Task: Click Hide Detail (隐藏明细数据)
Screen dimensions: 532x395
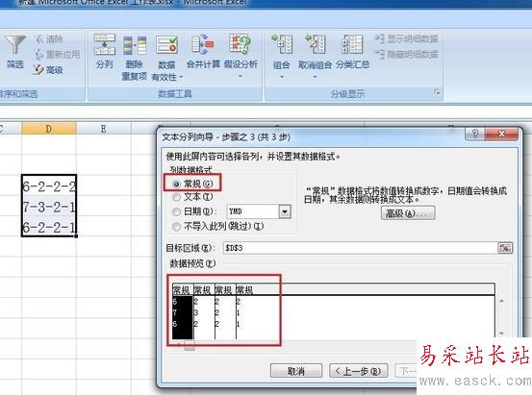Action: [x=406, y=54]
